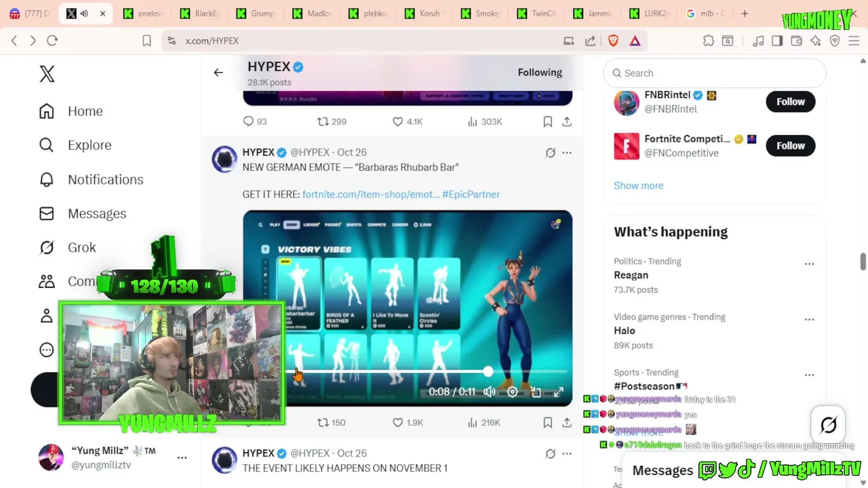Click reply icon with 93 replies
Image resolution: width=868 pixels, height=488 pixels.
(248, 121)
